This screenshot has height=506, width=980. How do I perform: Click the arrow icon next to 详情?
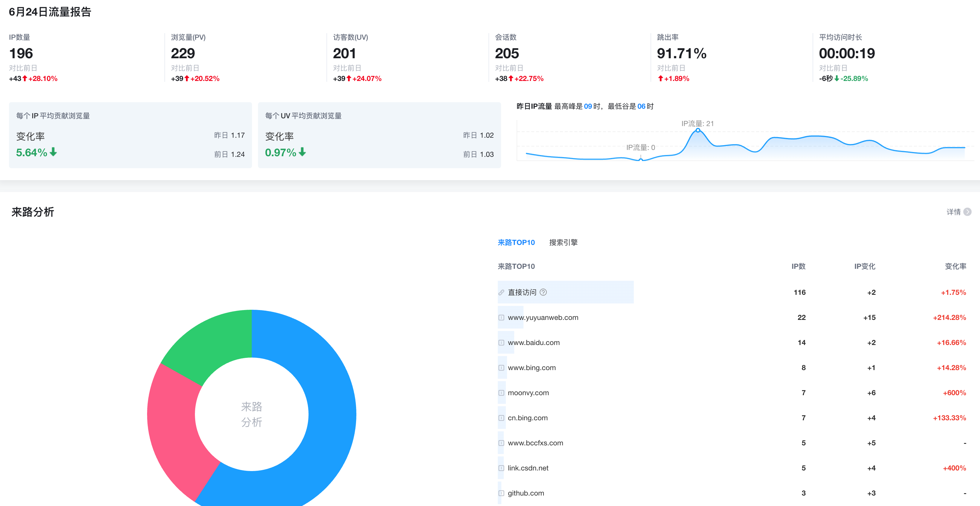click(967, 212)
